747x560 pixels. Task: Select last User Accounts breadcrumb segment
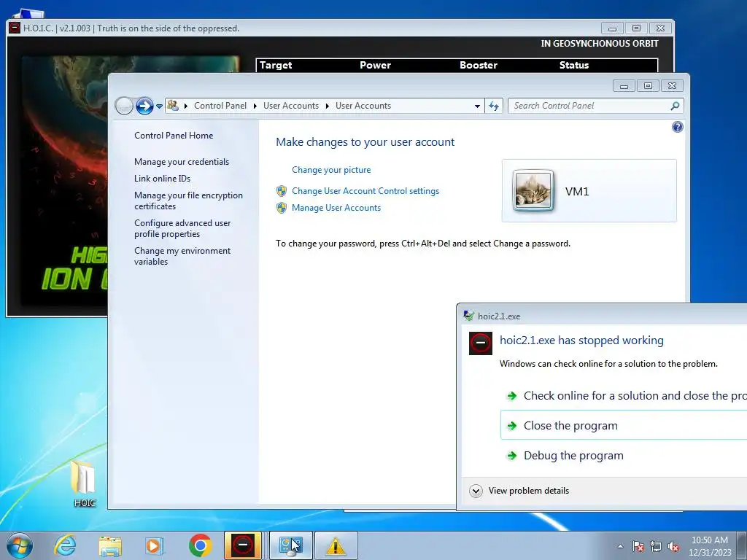pyautogui.click(x=363, y=106)
